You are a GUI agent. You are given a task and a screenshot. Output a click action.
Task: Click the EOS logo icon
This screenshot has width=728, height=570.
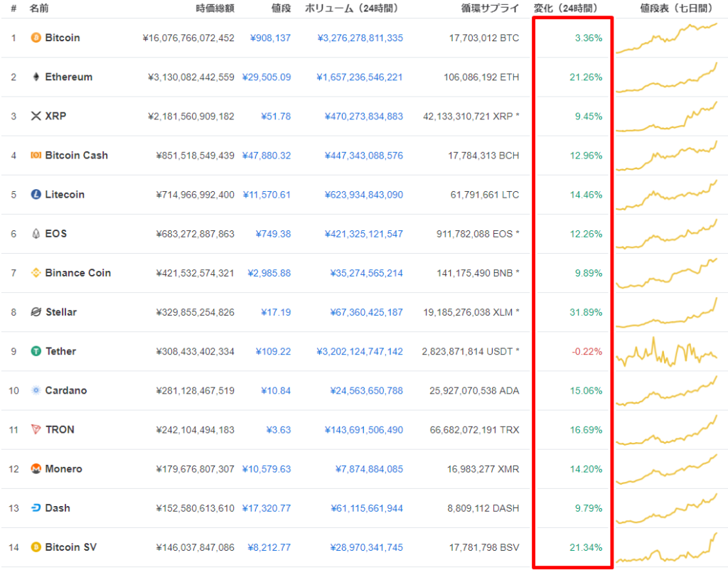click(x=36, y=234)
